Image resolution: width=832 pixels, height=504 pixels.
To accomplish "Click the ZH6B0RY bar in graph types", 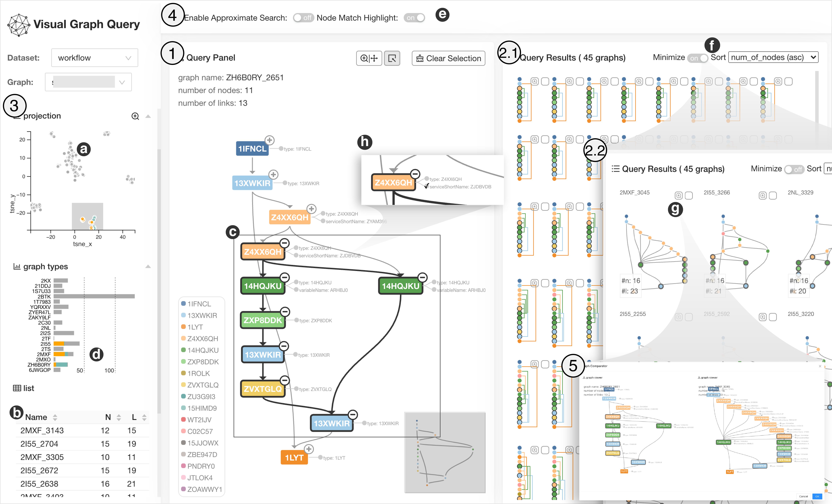I will tap(61, 364).
